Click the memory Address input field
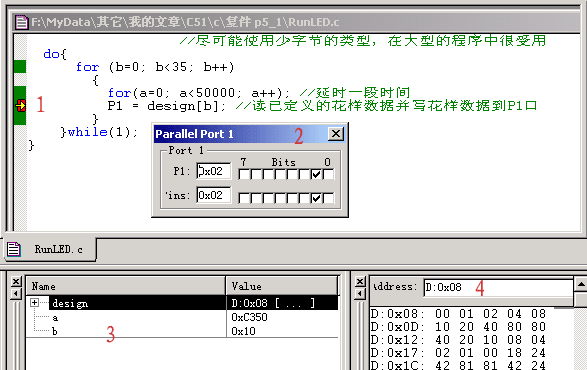Viewport: 587px width, 370px height. (498, 287)
